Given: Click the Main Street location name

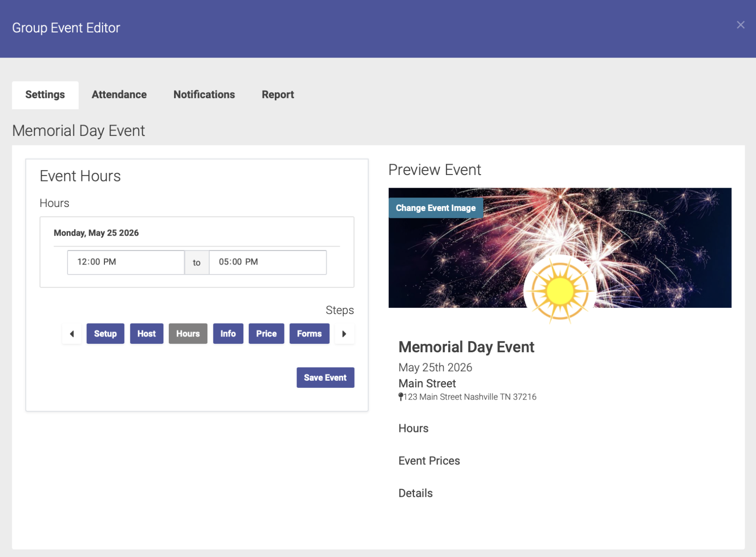Looking at the screenshot, I should tap(427, 383).
